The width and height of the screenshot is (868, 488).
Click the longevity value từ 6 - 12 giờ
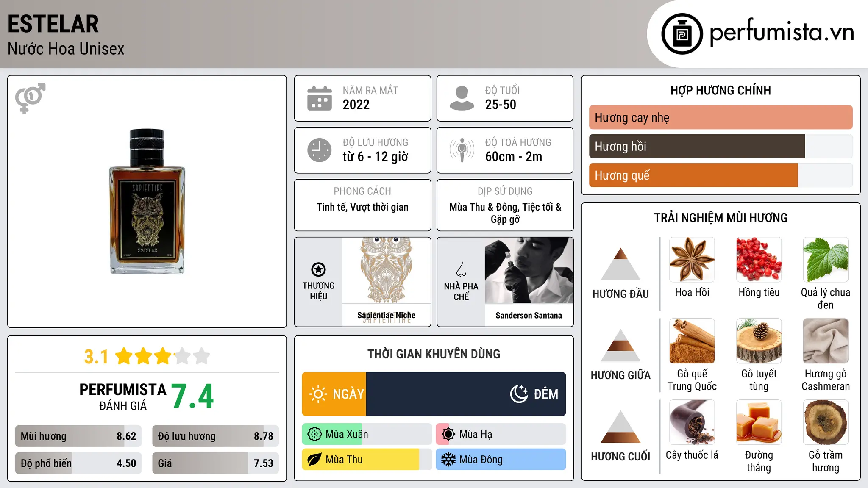pyautogui.click(x=375, y=157)
